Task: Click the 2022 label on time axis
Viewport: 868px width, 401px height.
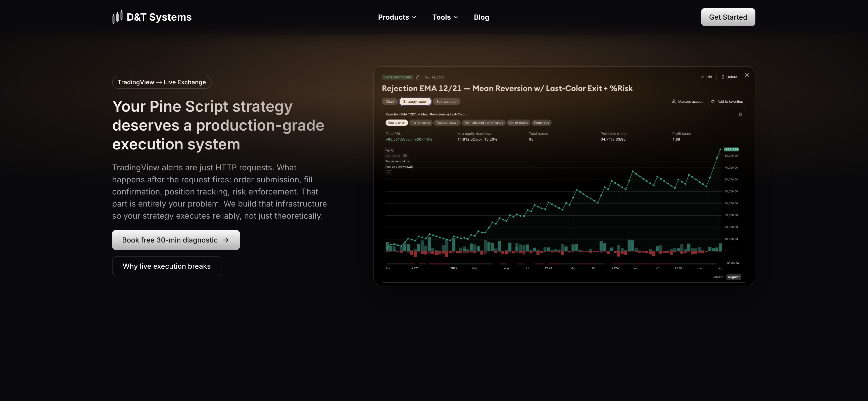Action: 454,268
